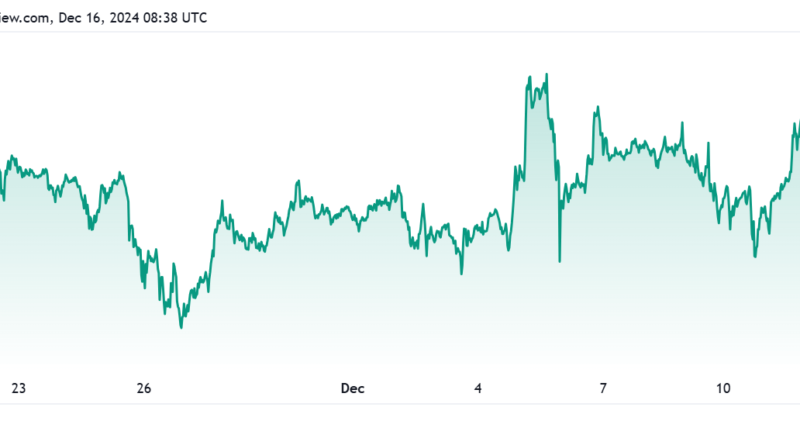Click the dip bottom just after the 10th
800x445 pixels.
(755, 256)
